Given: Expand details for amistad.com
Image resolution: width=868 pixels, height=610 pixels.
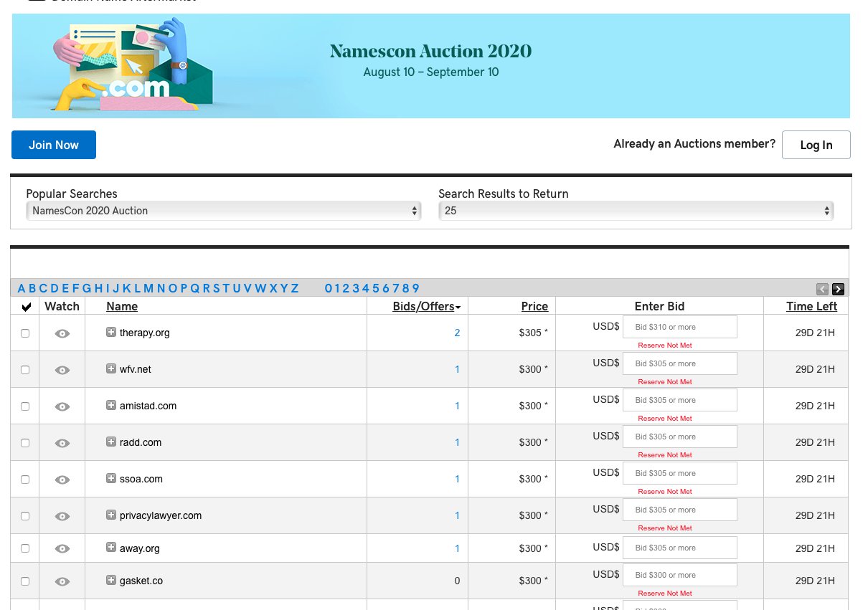Looking at the screenshot, I should click(111, 405).
